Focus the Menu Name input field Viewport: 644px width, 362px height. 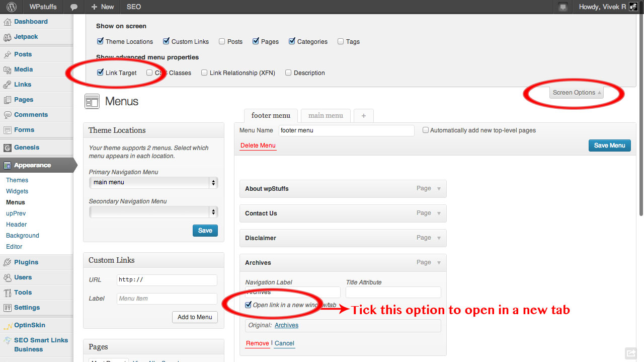347,130
